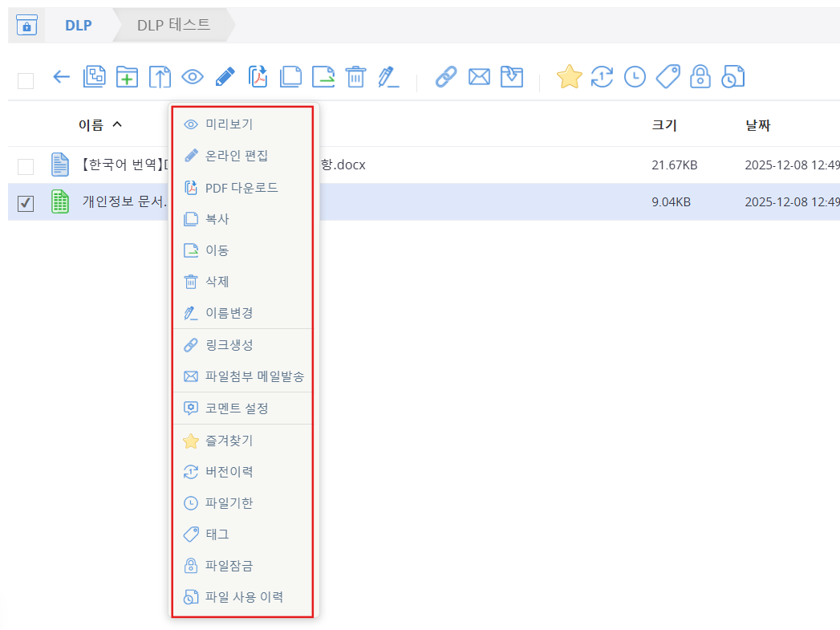The height and width of the screenshot is (630, 840).
Task: Click the padlock file lock toolbar icon
Action: (700, 77)
